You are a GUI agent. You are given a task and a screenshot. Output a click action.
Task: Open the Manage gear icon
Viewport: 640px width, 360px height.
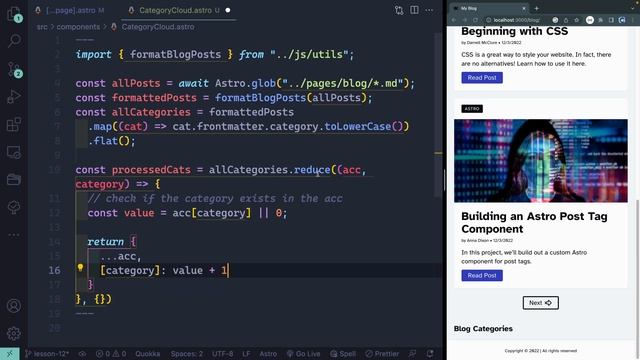point(14,333)
